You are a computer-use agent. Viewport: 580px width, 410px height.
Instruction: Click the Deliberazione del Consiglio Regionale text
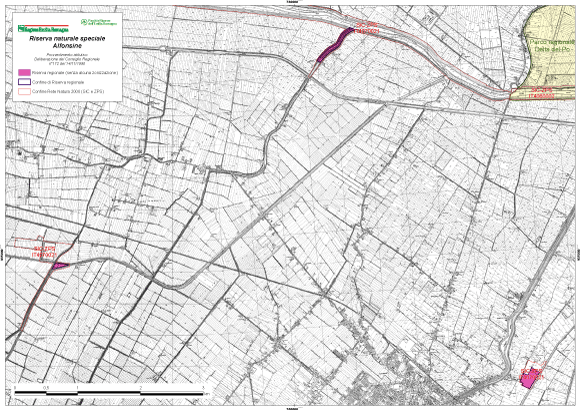pos(67,59)
